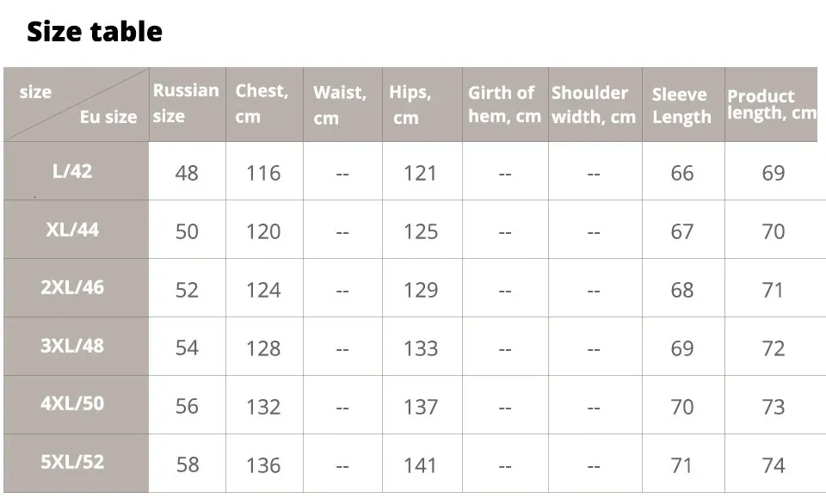Click the 5XL/52 row label

click(x=72, y=462)
